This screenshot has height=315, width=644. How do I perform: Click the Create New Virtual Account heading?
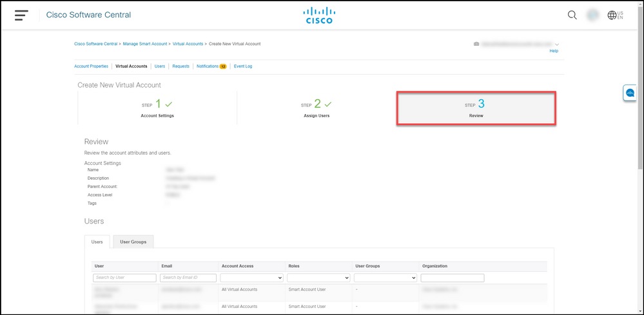(x=119, y=85)
